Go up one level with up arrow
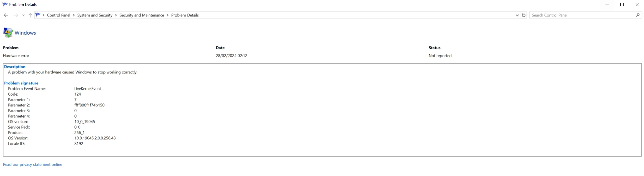The image size is (644, 176). [x=30, y=15]
